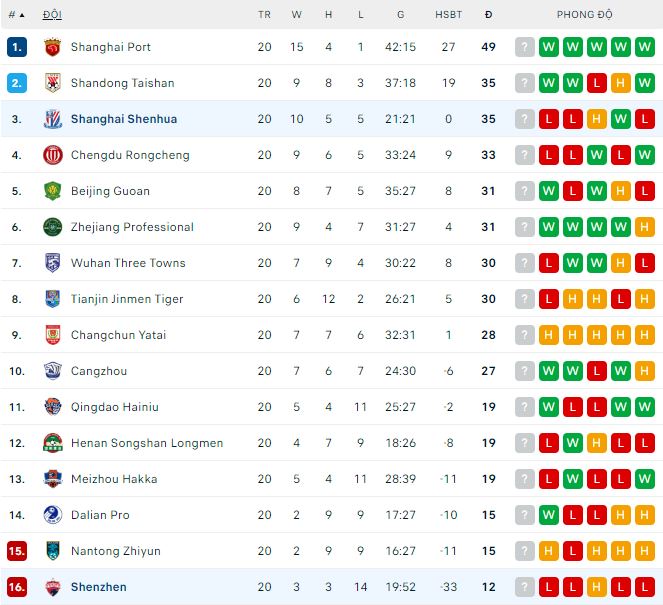Click the Beijing Guoan club logo

pyautogui.click(x=53, y=191)
